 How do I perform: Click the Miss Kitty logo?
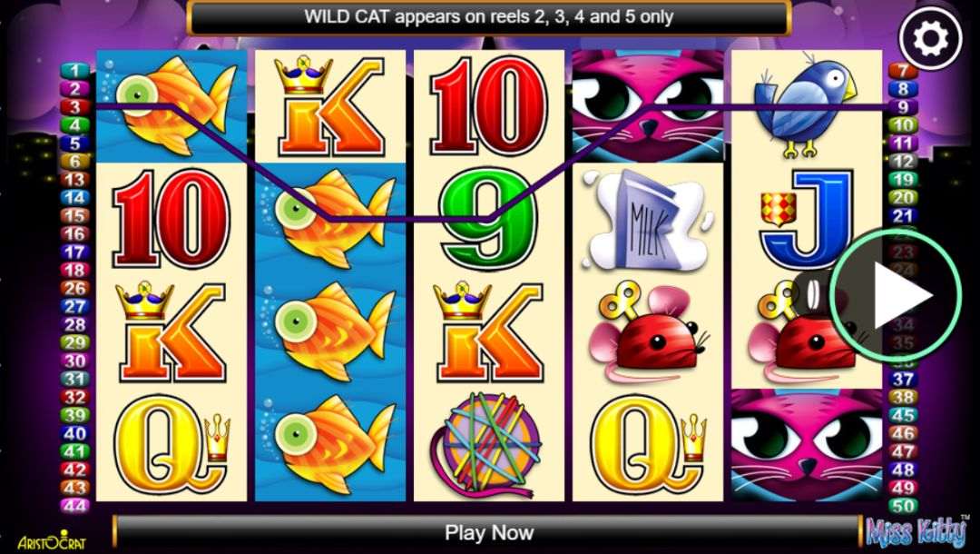point(917,531)
